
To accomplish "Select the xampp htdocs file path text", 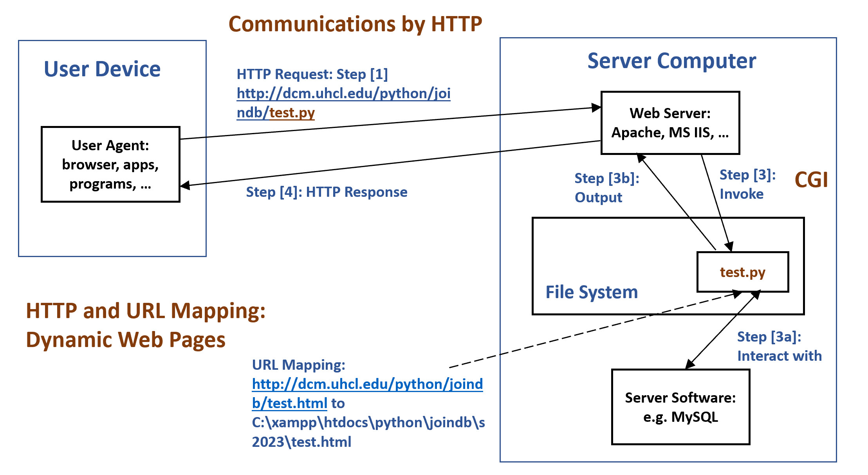I will pyautogui.click(x=368, y=423).
